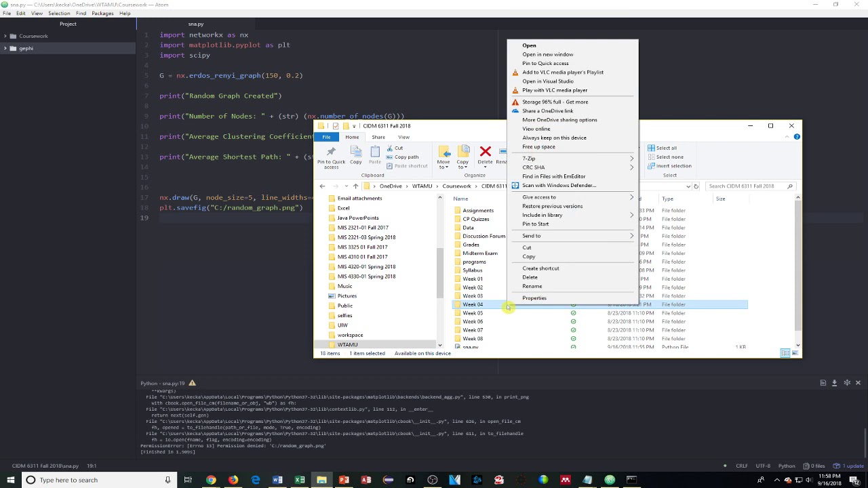Open Command Prompt from the taskbar

pyautogui.click(x=631, y=480)
